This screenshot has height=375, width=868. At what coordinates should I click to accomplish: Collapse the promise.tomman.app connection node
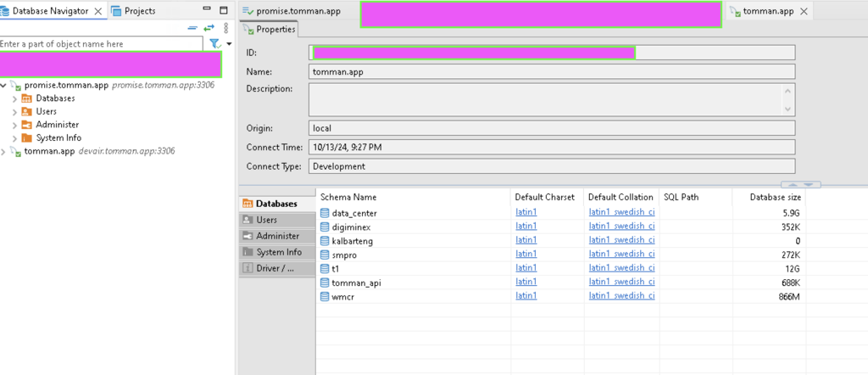click(x=5, y=86)
